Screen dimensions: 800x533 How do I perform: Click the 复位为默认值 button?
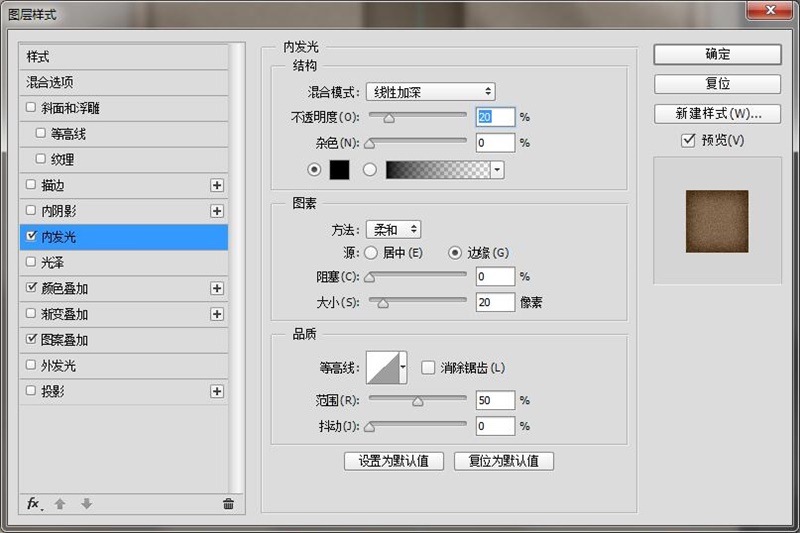click(504, 461)
